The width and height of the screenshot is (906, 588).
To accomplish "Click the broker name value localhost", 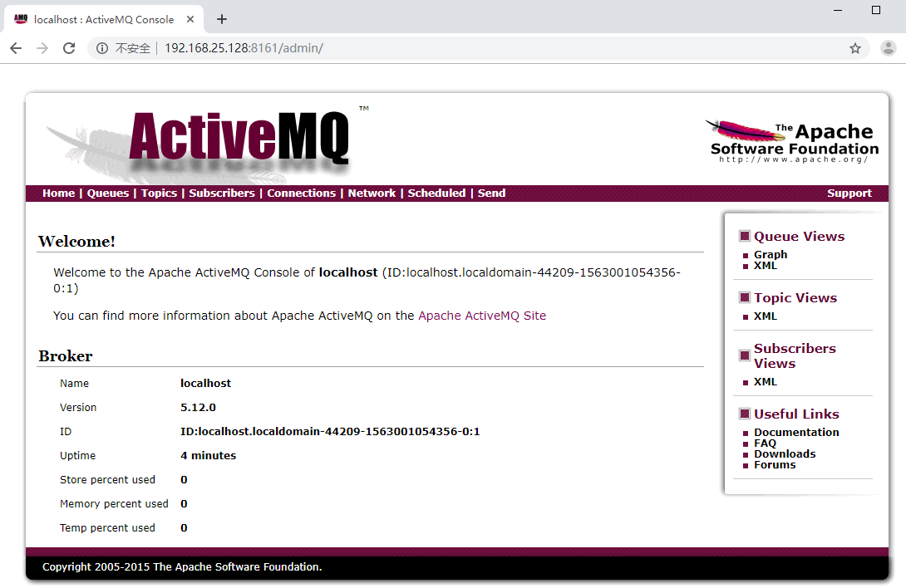I will (205, 384).
